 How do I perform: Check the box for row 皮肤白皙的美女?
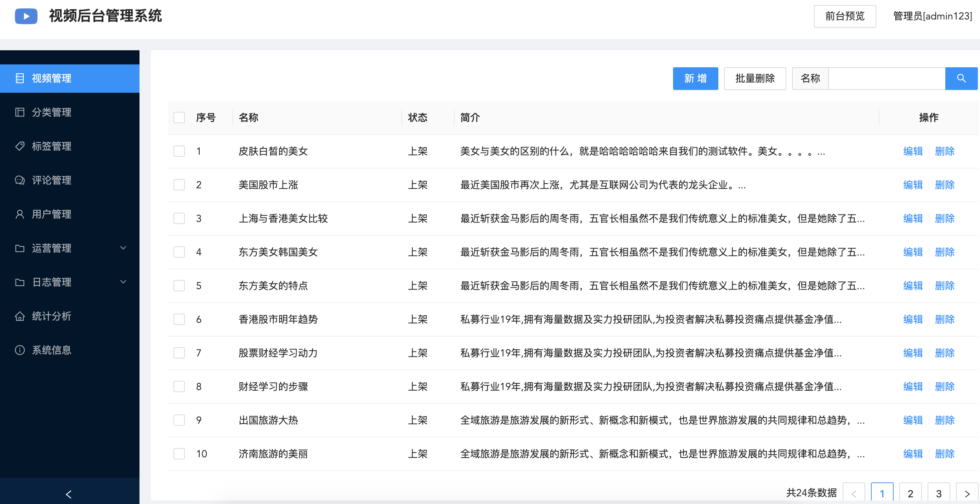pos(179,151)
